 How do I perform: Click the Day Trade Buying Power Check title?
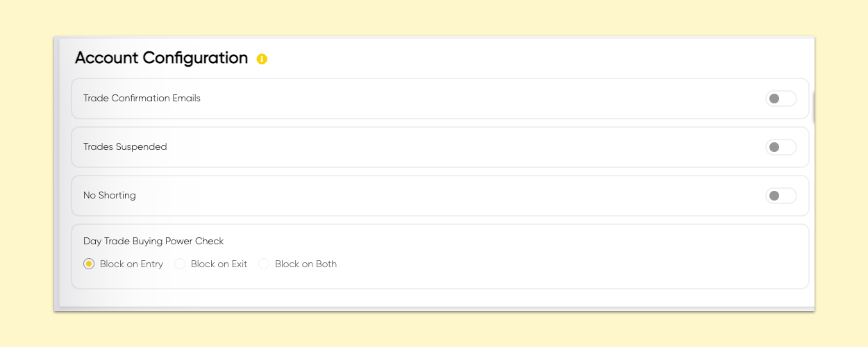(153, 241)
